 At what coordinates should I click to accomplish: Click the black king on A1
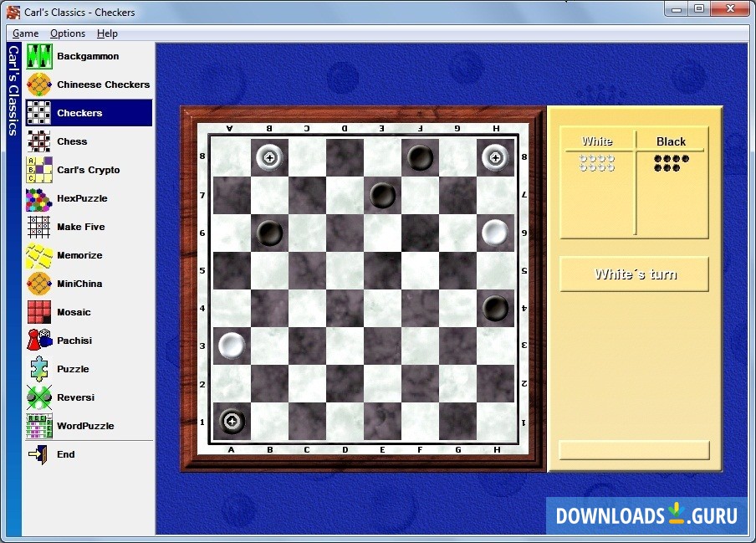[232, 422]
